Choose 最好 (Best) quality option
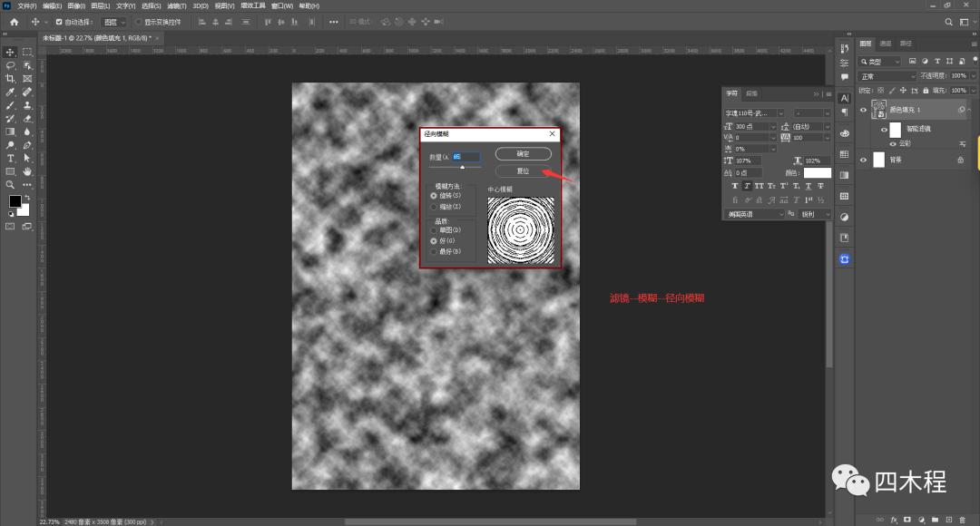The image size is (980, 526). coord(434,251)
